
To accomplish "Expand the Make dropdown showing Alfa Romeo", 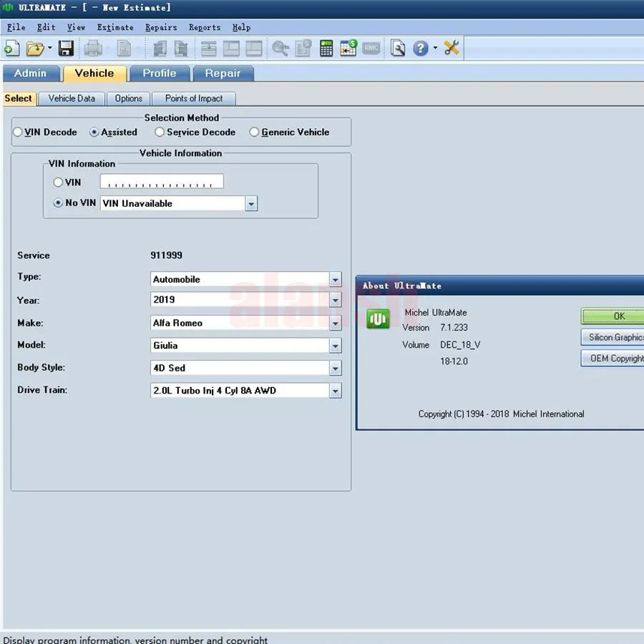I will [x=335, y=323].
